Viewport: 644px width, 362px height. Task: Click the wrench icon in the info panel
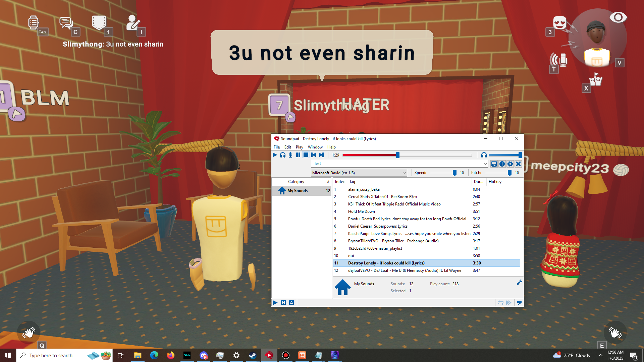pos(519,283)
